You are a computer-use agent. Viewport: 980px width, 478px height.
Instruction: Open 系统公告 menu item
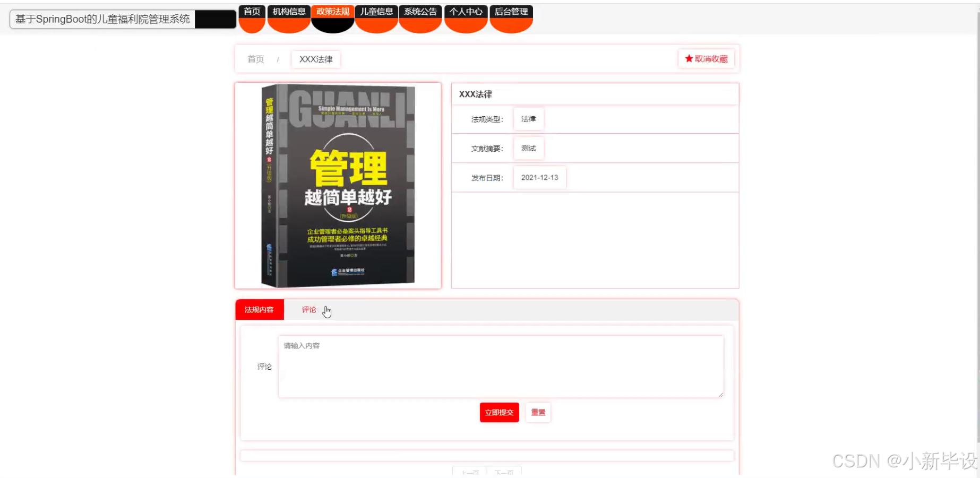click(x=420, y=12)
